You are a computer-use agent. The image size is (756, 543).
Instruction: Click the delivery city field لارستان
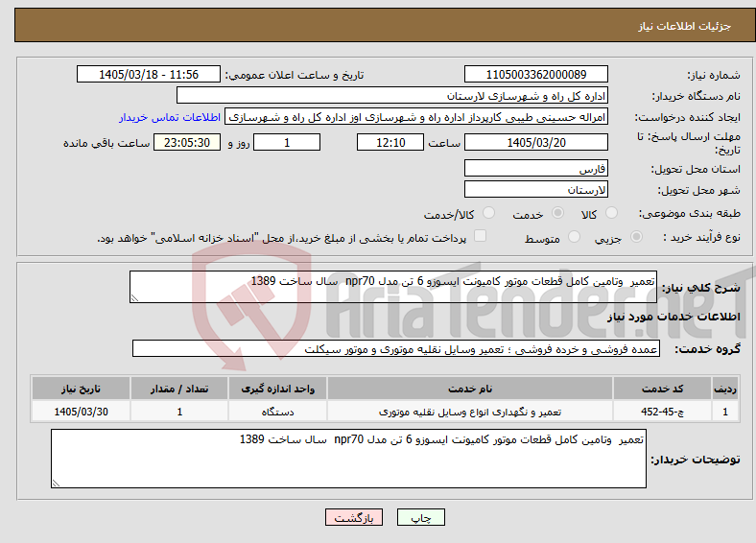pos(535,189)
